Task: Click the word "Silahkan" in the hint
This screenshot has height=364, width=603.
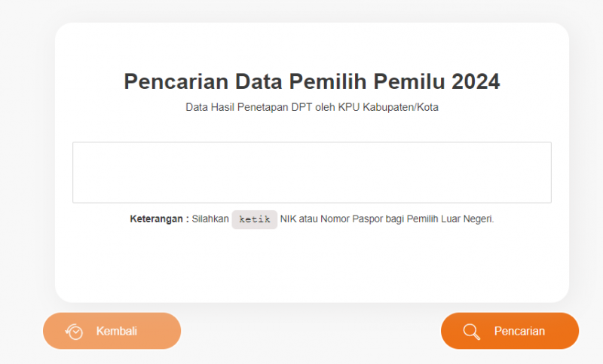Action: coord(210,219)
